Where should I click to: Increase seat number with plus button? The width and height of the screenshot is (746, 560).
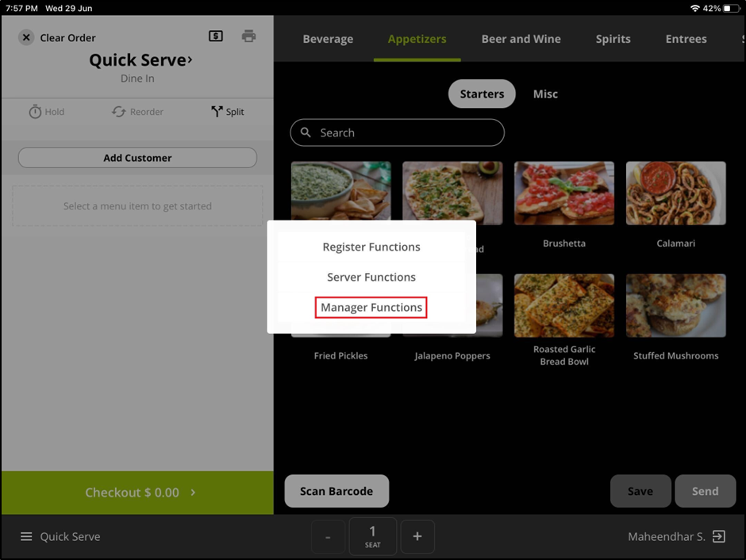pyautogui.click(x=417, y=537)
